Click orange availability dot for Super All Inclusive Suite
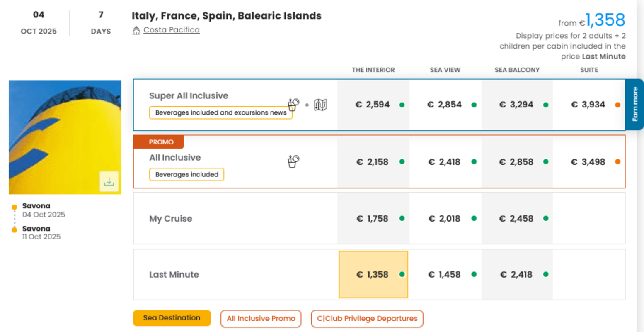The height and width of the screenshot is (332, 644). point(617,105)
